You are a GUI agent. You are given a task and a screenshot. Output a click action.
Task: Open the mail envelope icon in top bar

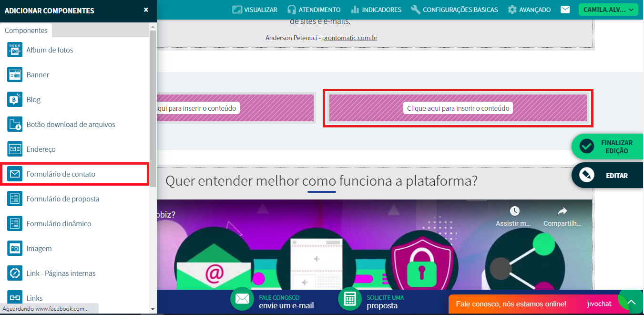(565, 10)
